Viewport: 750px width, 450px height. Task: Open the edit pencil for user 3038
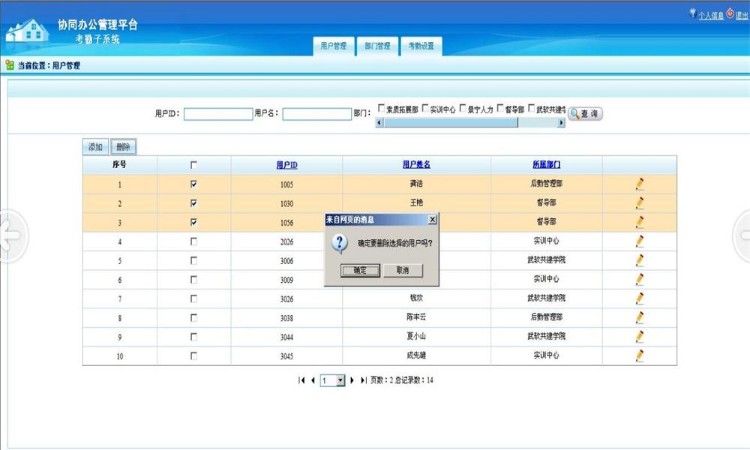640,318
